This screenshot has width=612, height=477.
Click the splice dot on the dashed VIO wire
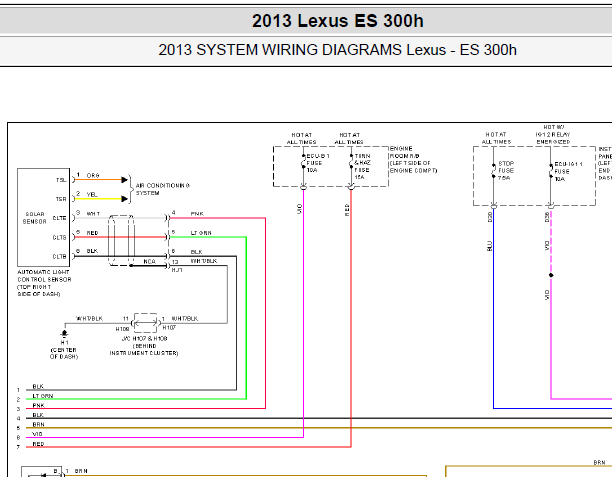[x=551, y=275]
